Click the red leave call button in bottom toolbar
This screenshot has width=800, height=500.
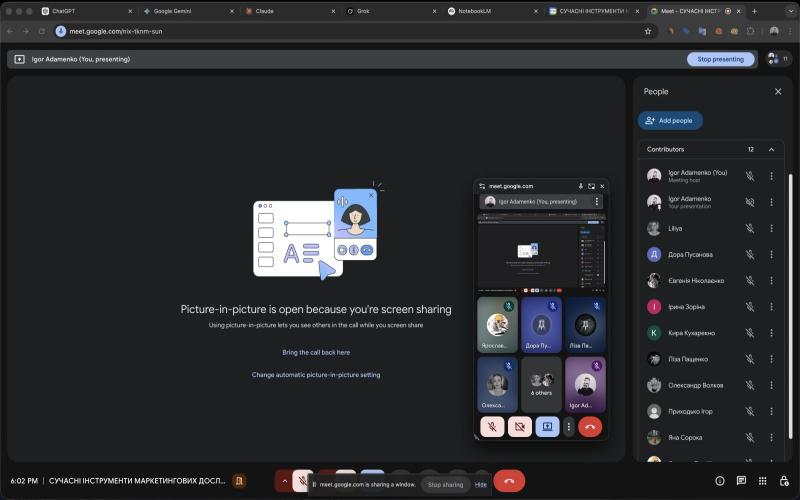[x=509, y=481]
